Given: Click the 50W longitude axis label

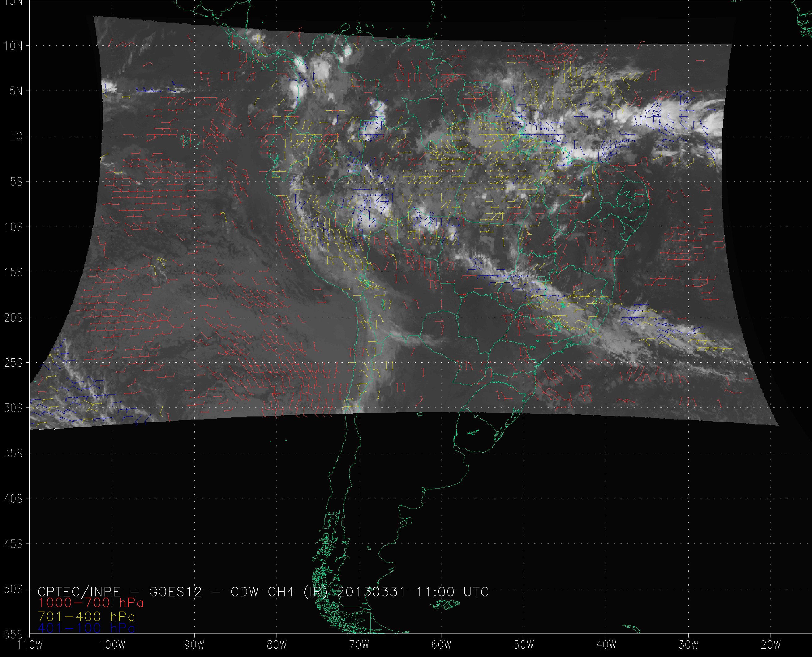Looking at the screenshot, I should tap(524, 645).
